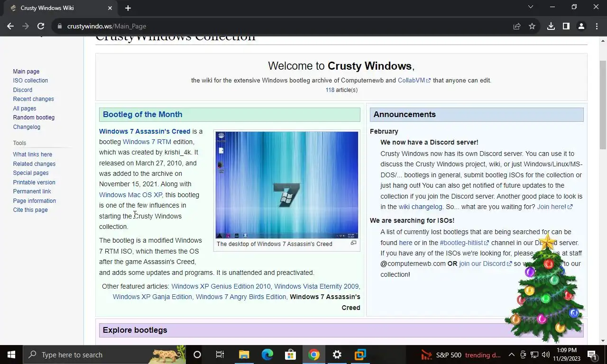The image size is (607, 364).
Task: Open Microsoft Store from taskbar
Action: [x=290, y=355]
